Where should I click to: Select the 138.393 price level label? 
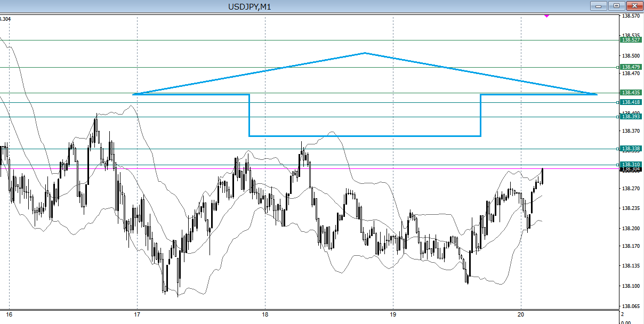click(631, 117)
